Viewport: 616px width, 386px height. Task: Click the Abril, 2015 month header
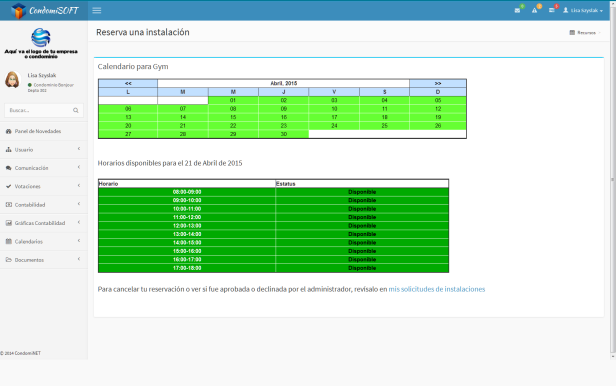284,83
